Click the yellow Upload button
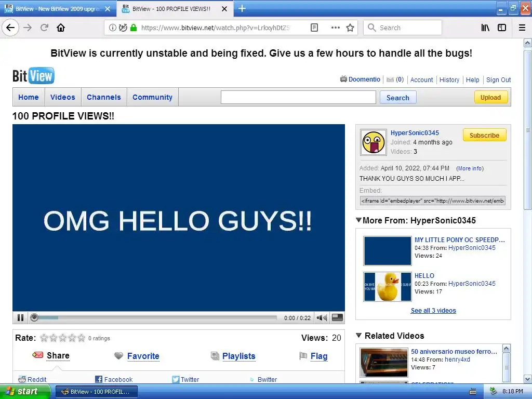 pyautogui.click(x=490, y=97)
